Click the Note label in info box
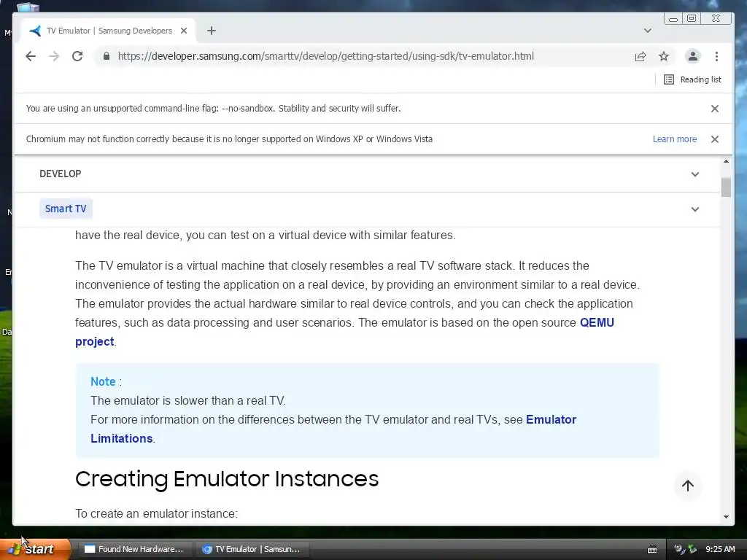The width and height of the screenshot is (747, 560). 103,381
